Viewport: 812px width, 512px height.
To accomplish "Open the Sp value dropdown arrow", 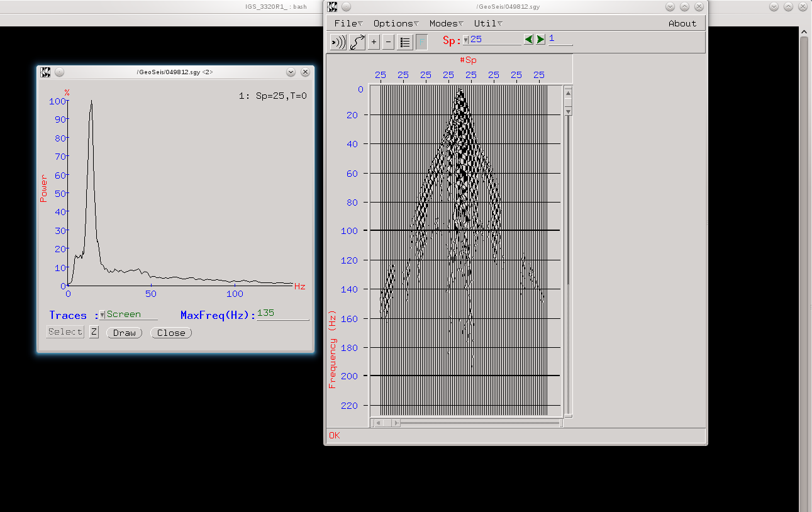I will (465, 40).
